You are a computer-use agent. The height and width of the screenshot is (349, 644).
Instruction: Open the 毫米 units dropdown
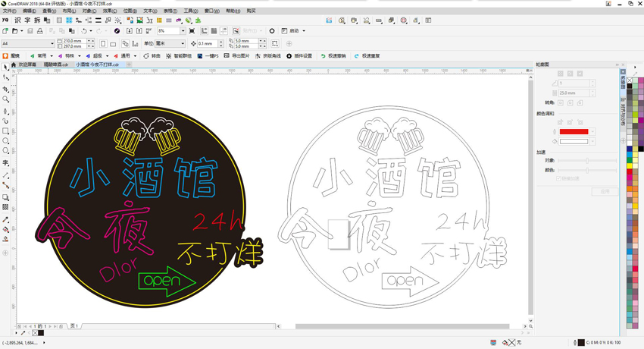(x=183, y=43)
